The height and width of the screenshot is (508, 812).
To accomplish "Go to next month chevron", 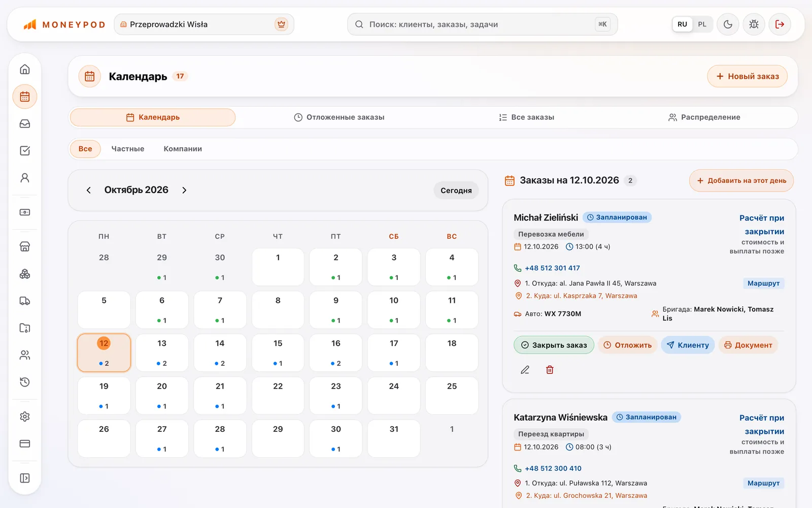I will [184, 190].
